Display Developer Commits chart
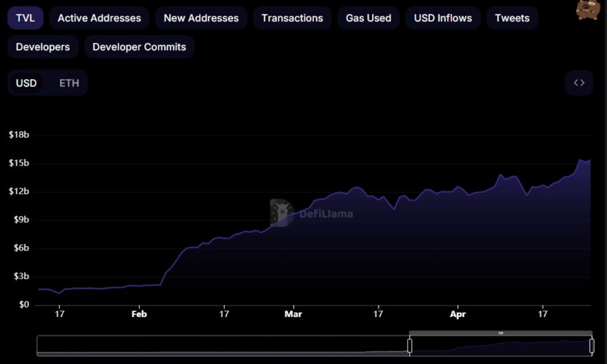 click(139, 47)
